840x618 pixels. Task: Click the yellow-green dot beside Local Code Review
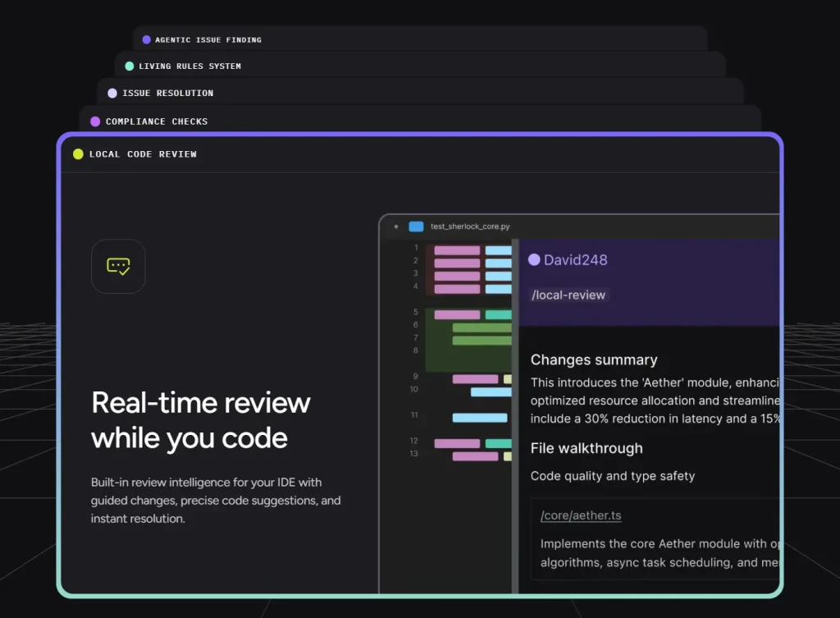(78, 154)
